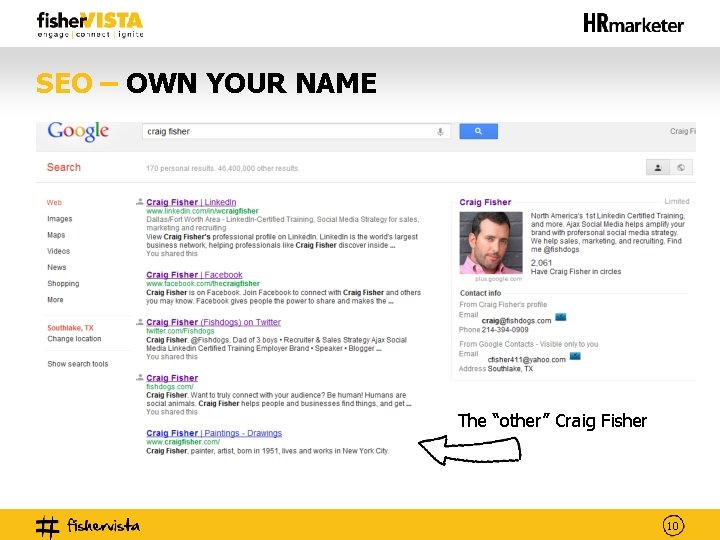Click plus.google.com caption under photo

click(498, 279)
